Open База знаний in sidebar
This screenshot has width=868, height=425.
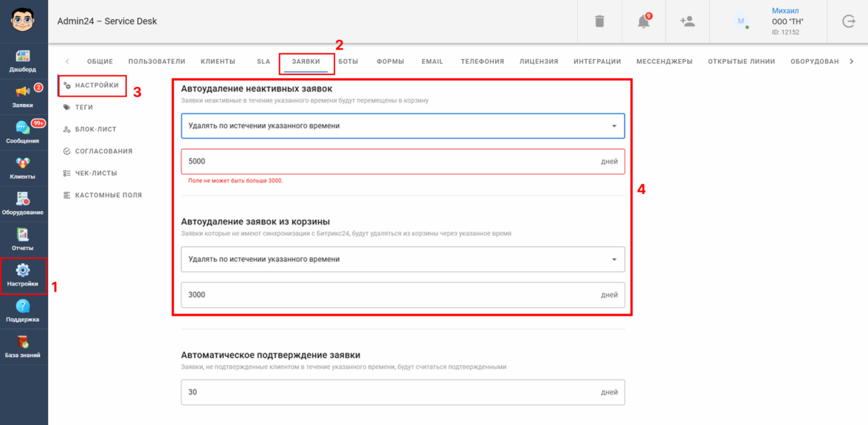[24, 347]
